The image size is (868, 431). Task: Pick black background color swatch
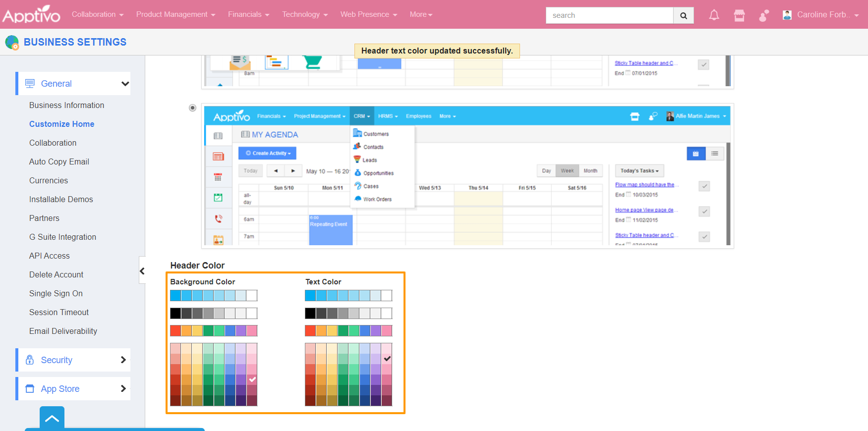coord(175,313)
